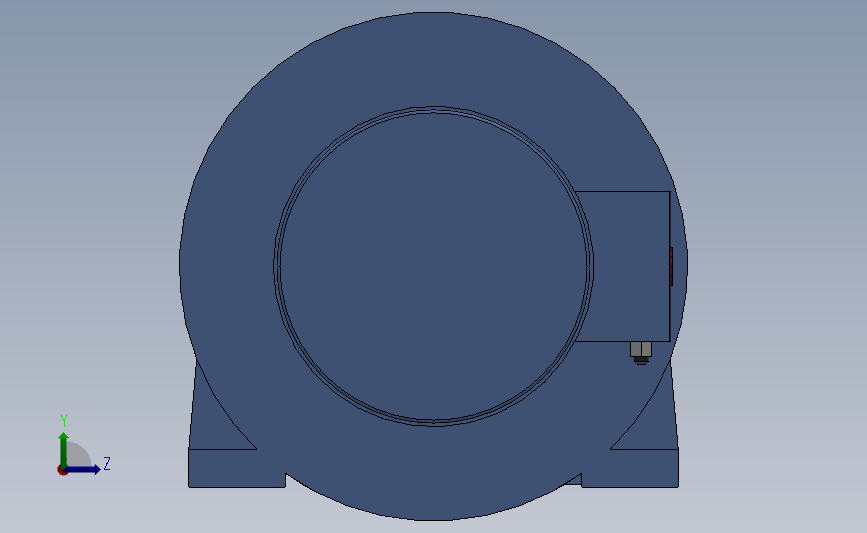
Task: Select the gray hex nut under the terminal box
Action: [641, 349]
